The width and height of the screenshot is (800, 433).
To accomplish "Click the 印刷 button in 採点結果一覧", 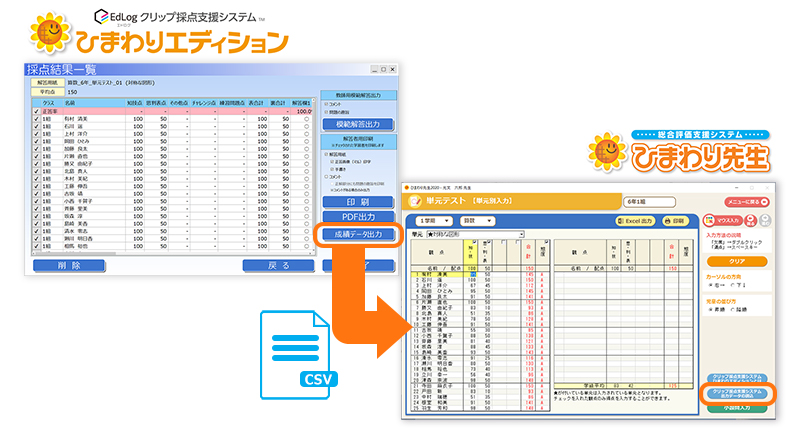I will (x=358, y=202).
